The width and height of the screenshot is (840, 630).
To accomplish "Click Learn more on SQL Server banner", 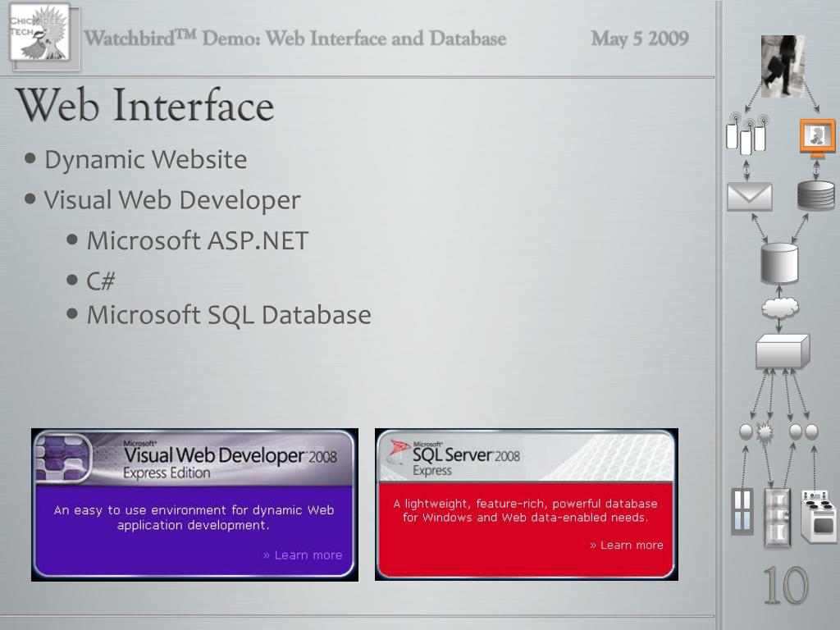I will [x=626, y=545].
